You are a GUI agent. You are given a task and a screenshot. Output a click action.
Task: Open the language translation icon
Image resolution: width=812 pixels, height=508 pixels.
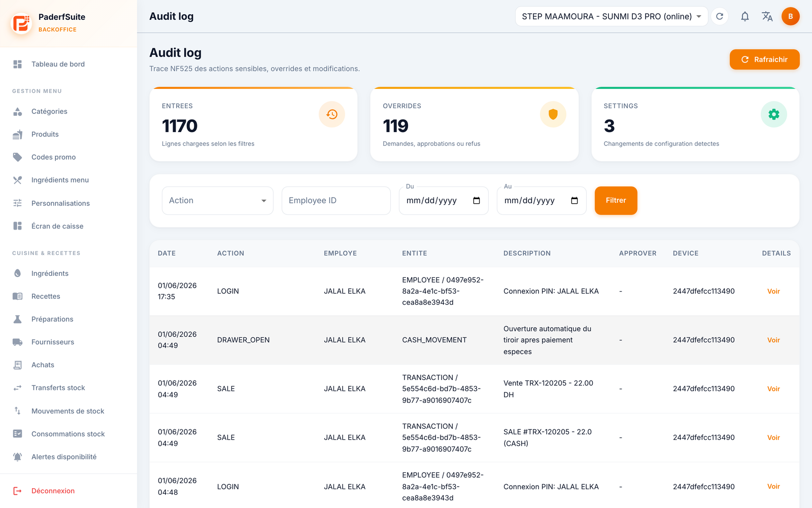[x=767, y=16]
